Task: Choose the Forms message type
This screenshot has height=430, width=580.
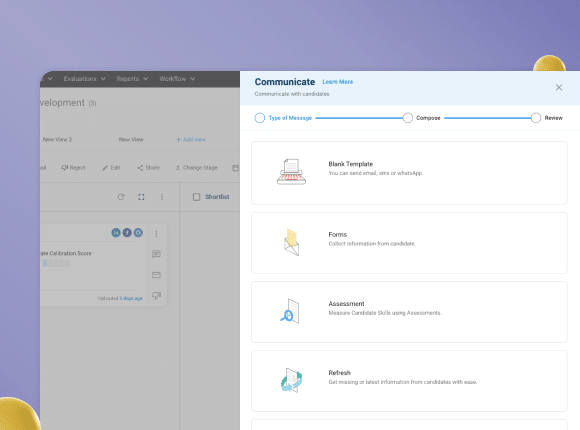Action: pyautogui.click(x=409, y=243)
